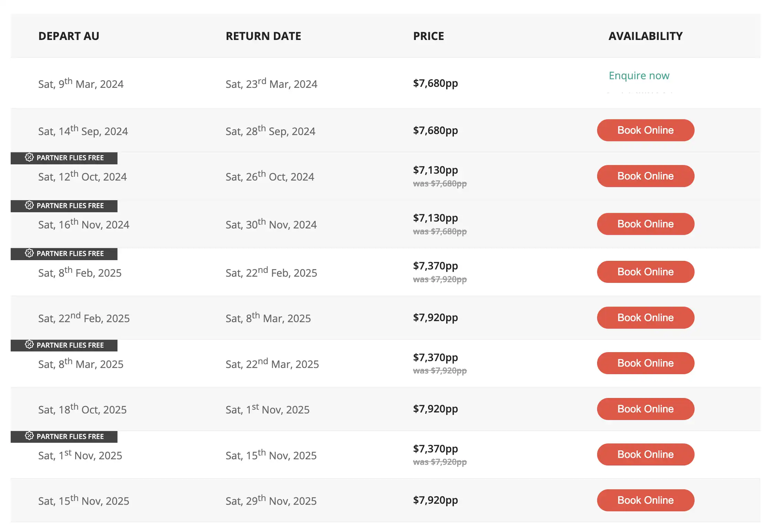Click badge icon above 8th Mar 2025 row
769x532 pixels.
click(x=29, y=345)
